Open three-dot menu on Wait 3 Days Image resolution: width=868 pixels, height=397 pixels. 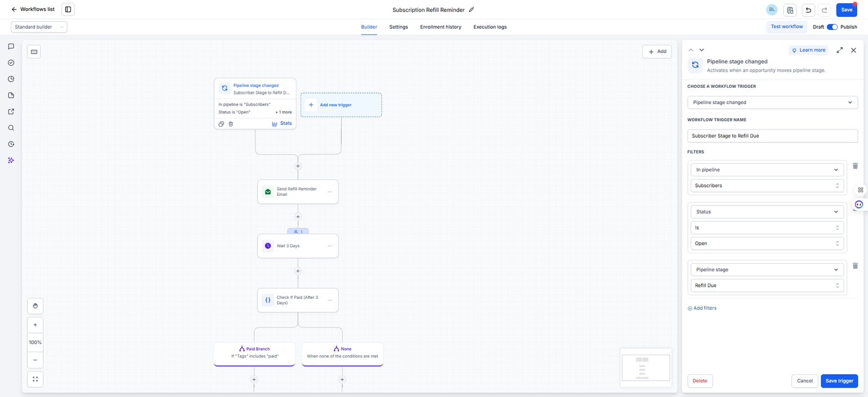(330, 246)
